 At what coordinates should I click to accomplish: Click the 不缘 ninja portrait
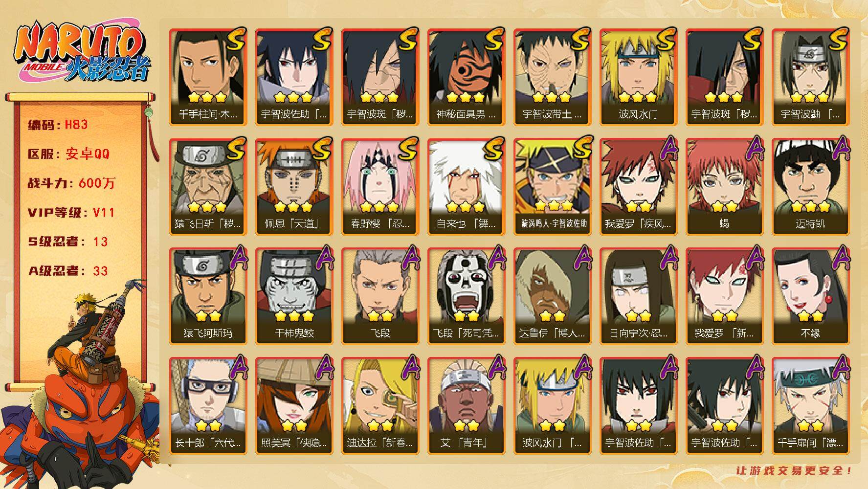click(x=811, y=296)
